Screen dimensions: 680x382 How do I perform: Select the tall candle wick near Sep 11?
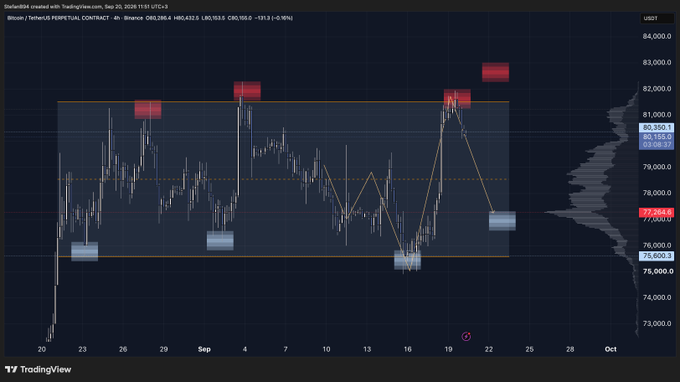coord(346,195)
